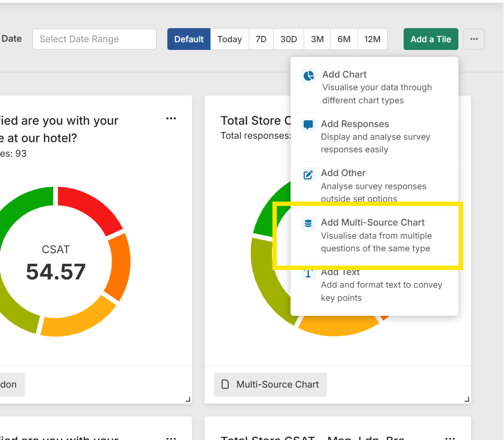Click the Add Responses speech bubble icon
Image resolution: width=504 pixels, height=440 pixels.
click(308, 125)
